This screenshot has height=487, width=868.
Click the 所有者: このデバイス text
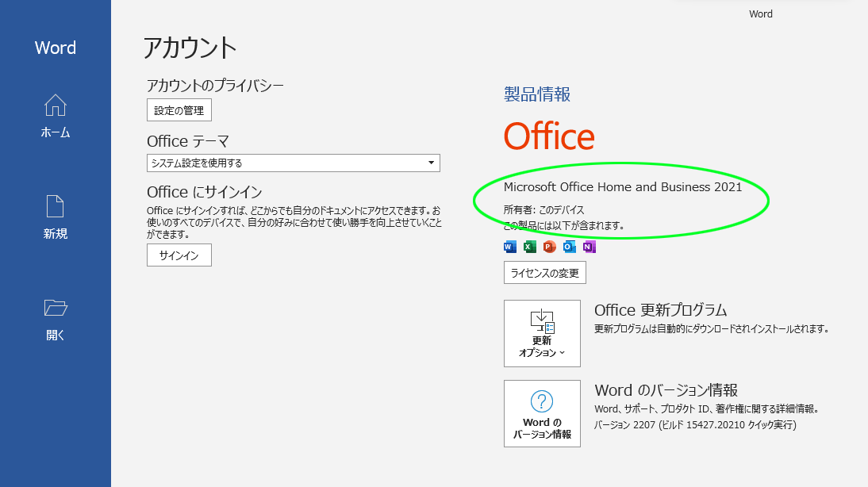543,209
